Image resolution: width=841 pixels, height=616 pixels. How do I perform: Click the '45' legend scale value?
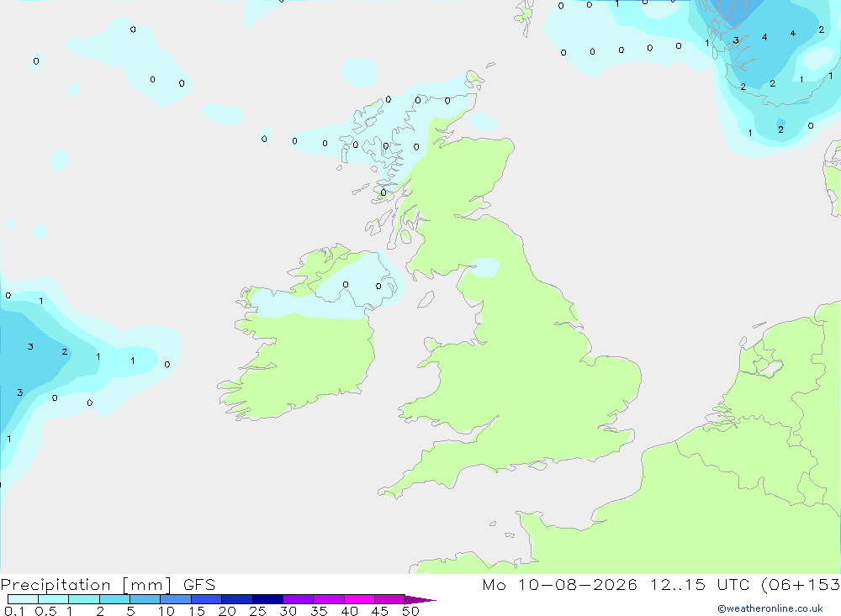point(380,611)
